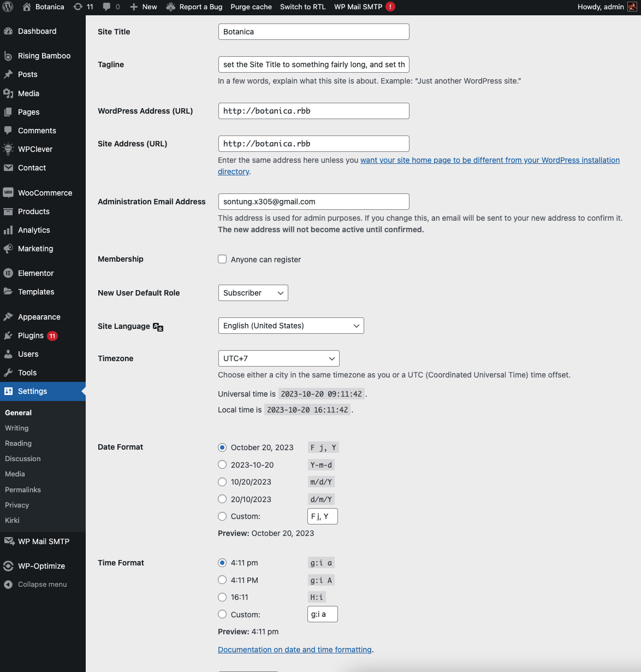641x672 pixels.
Task: Click the WooCommerce Woo icon
Action: [x=8, y=193]
